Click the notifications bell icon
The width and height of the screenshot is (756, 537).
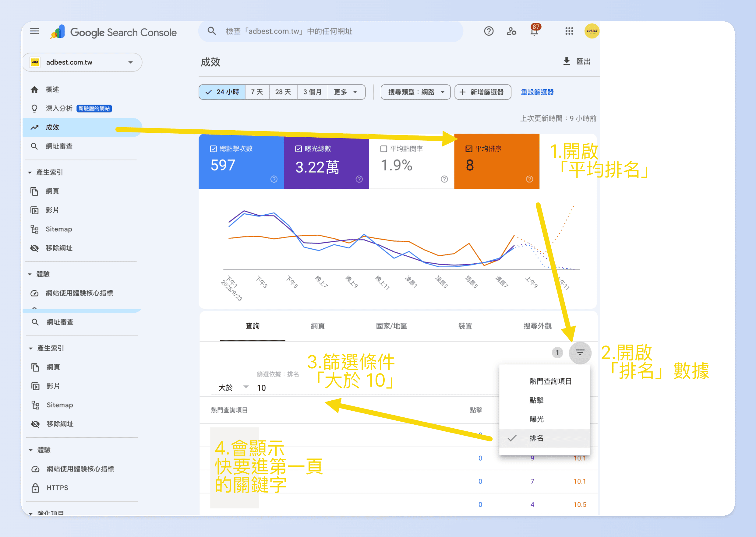pos(534,31)
